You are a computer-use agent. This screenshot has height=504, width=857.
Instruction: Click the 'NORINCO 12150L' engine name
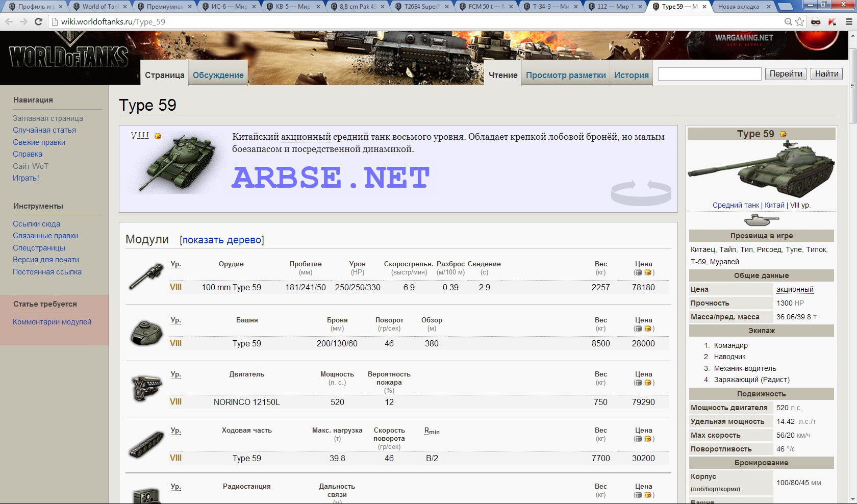(247, 402)
